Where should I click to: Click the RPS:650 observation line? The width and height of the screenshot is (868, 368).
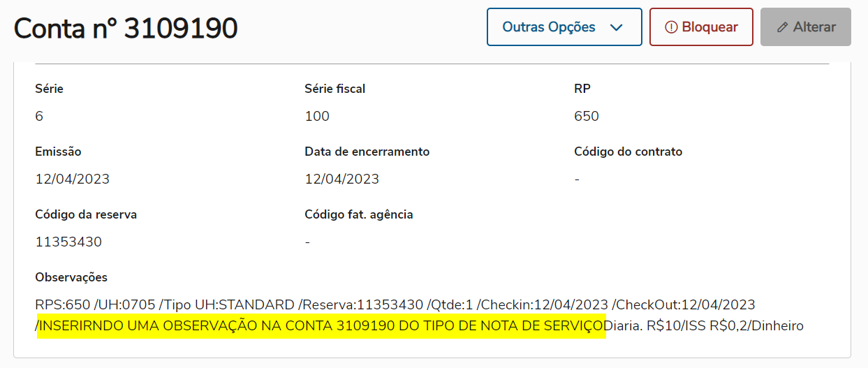(x=395, y=304)
